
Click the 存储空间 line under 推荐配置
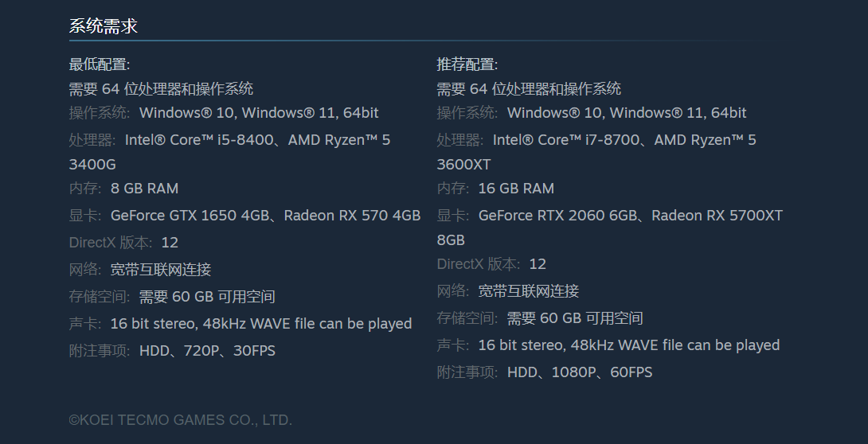(540, 318)
